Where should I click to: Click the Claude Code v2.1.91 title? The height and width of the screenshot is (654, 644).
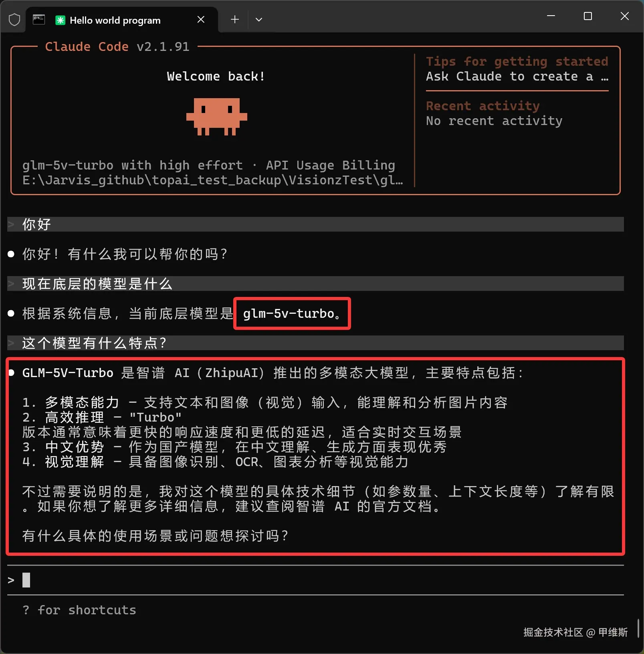click(117, 46)
